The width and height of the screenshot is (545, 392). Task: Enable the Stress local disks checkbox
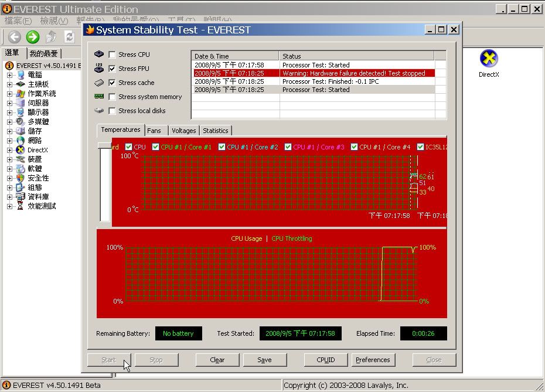112,111
